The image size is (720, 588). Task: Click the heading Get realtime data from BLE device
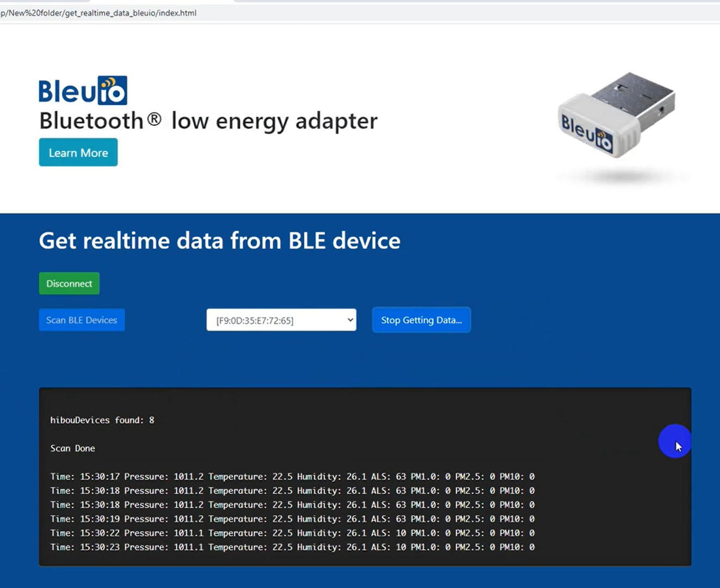(x=219, y=240)
